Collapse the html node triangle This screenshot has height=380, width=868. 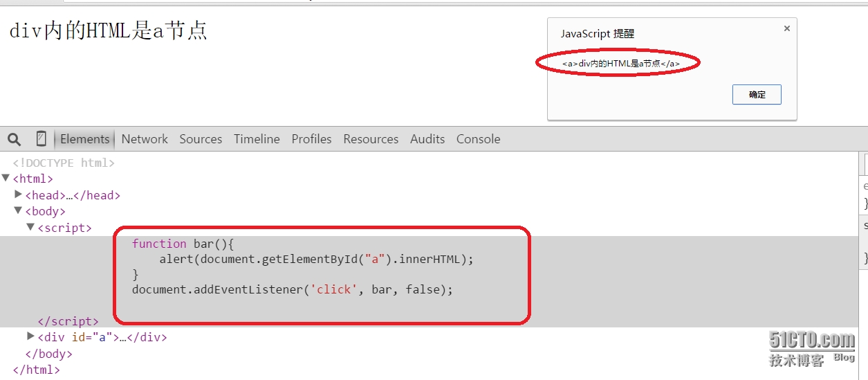coord(6,179)
